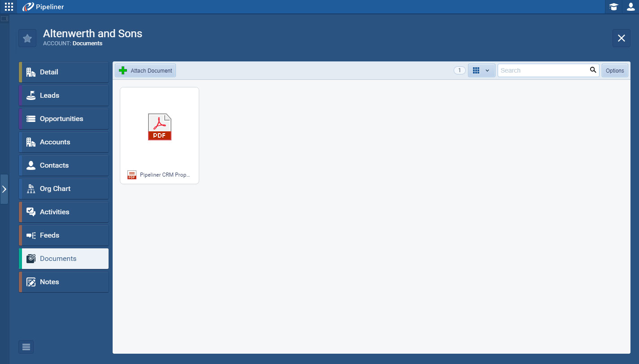Open the user profile icon
Viewport: 639px width, 364px height.
[630, 7]
